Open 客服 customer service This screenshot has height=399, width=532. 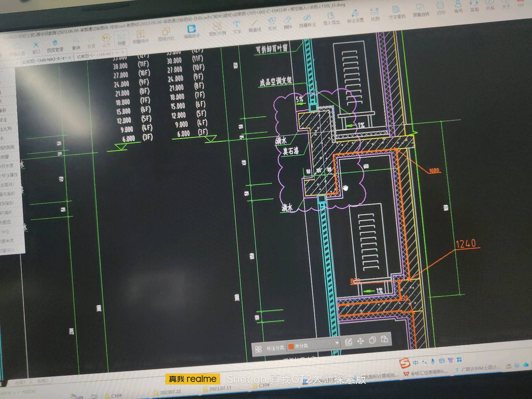coord(474,6)
